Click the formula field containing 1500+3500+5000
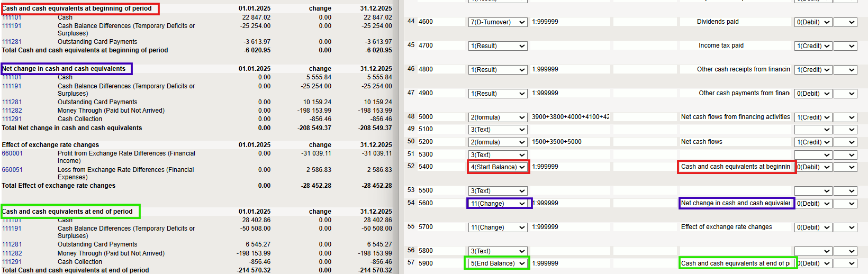 [570, 142]
